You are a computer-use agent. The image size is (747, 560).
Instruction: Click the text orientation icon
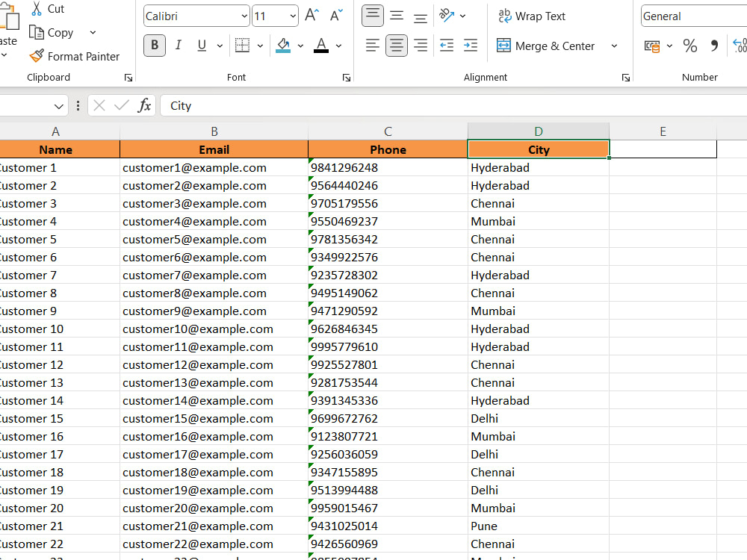click(x=447, y=16)
